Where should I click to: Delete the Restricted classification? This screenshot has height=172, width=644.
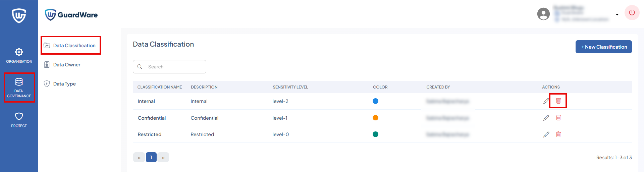click(558, 134)
